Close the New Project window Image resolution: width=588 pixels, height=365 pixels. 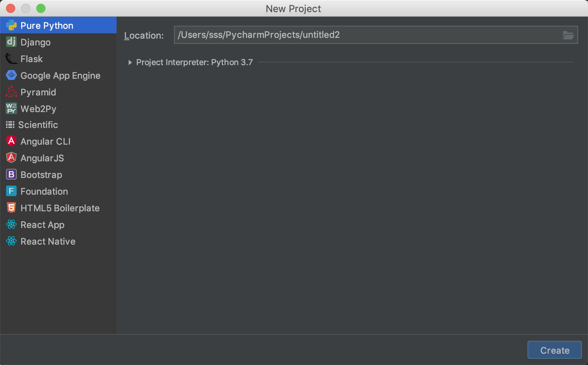click(11, 8)
